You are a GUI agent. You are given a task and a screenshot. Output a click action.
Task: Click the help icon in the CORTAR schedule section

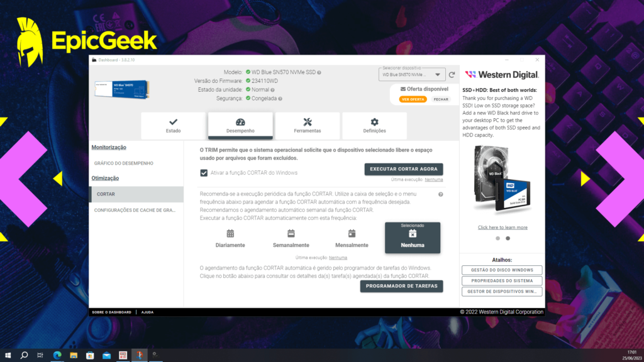(440, 194)
